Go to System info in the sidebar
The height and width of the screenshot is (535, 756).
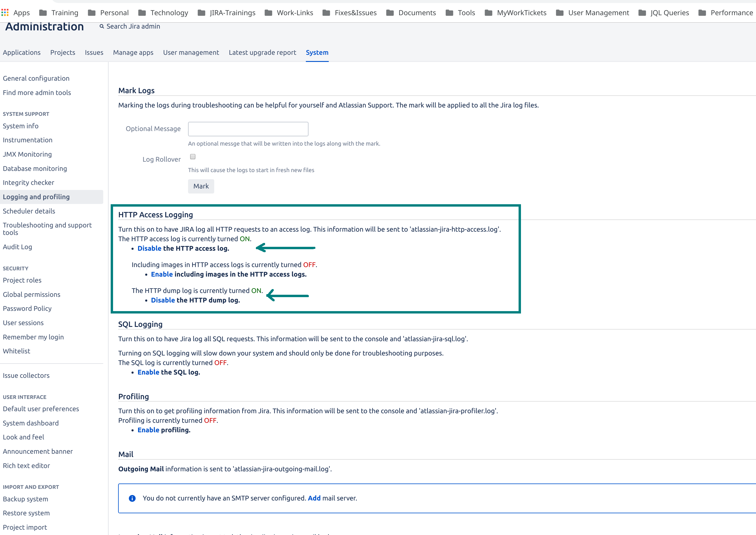[x=21, y=126]
